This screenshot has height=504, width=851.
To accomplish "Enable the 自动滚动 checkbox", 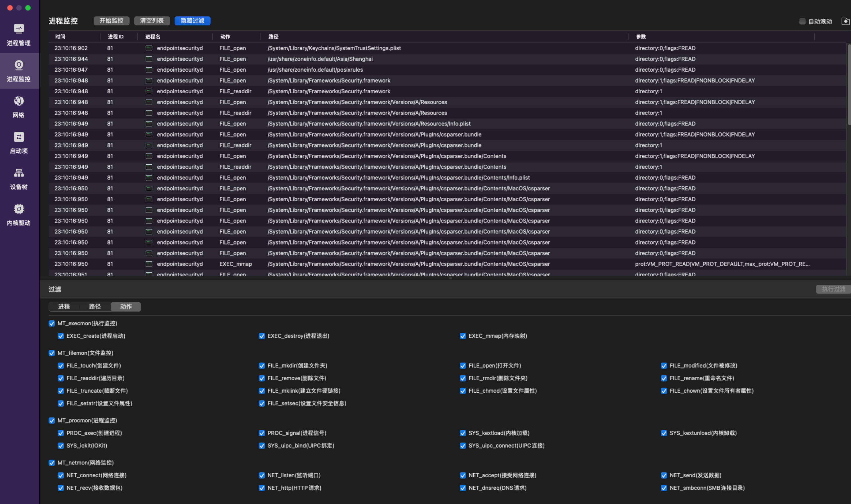I will coord(802,21).
